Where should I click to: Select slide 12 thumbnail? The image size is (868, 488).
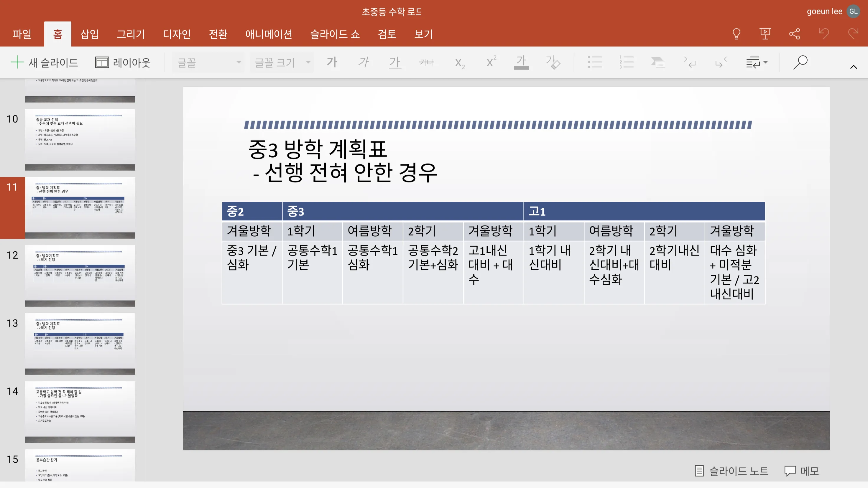tap(80, 276)
